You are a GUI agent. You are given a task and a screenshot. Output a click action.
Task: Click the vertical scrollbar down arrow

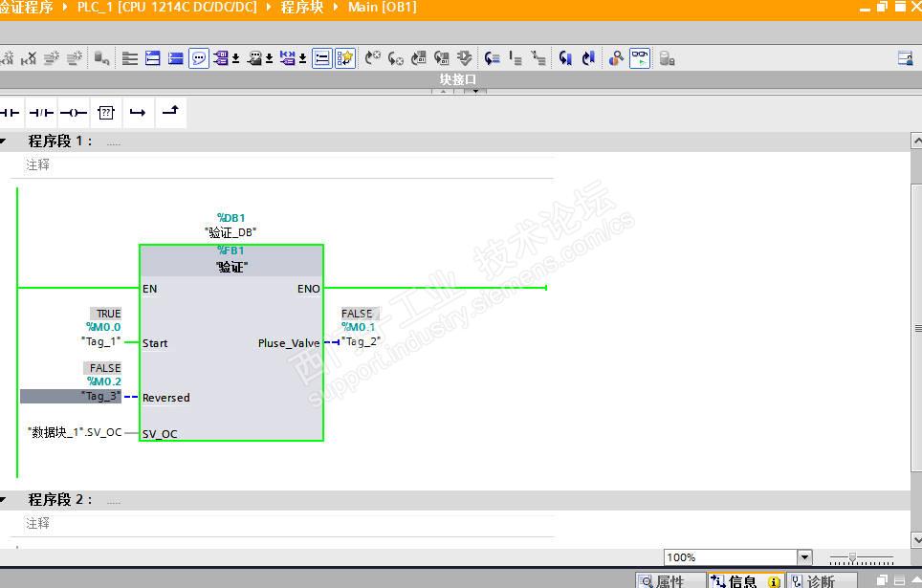(916, 539)
